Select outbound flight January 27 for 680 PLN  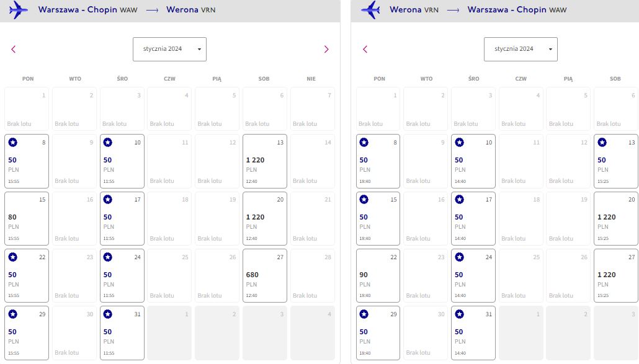coord(265,276)
